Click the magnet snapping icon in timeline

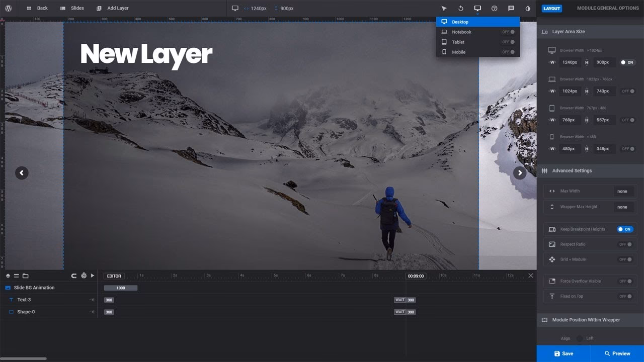tap(74, 276)
